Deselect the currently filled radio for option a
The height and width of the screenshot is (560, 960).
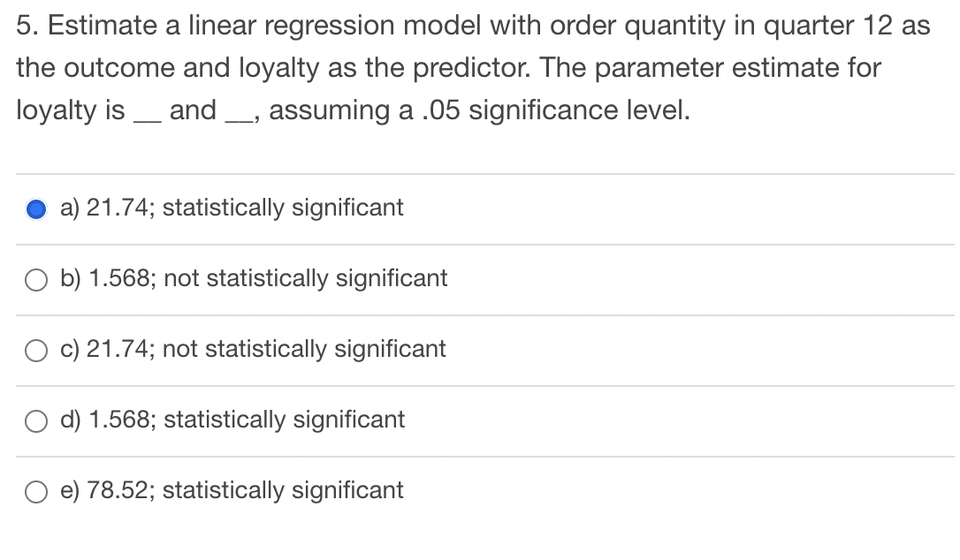35,208
